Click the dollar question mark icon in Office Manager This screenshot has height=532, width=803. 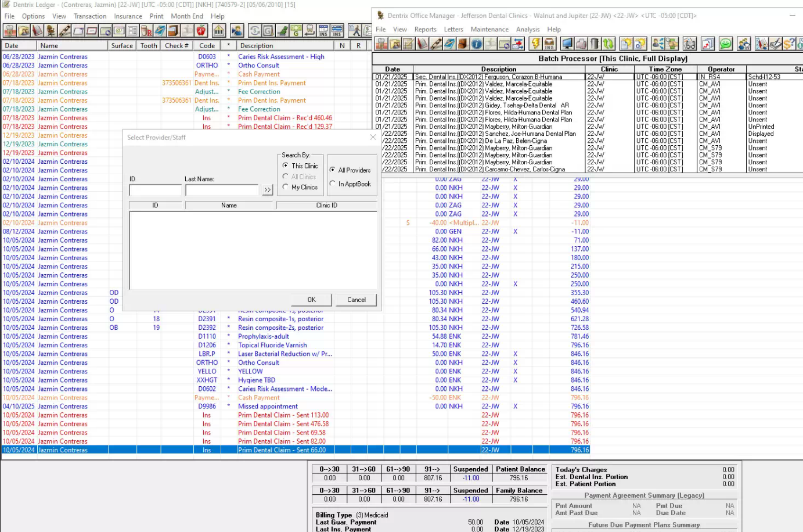(790, 44)
